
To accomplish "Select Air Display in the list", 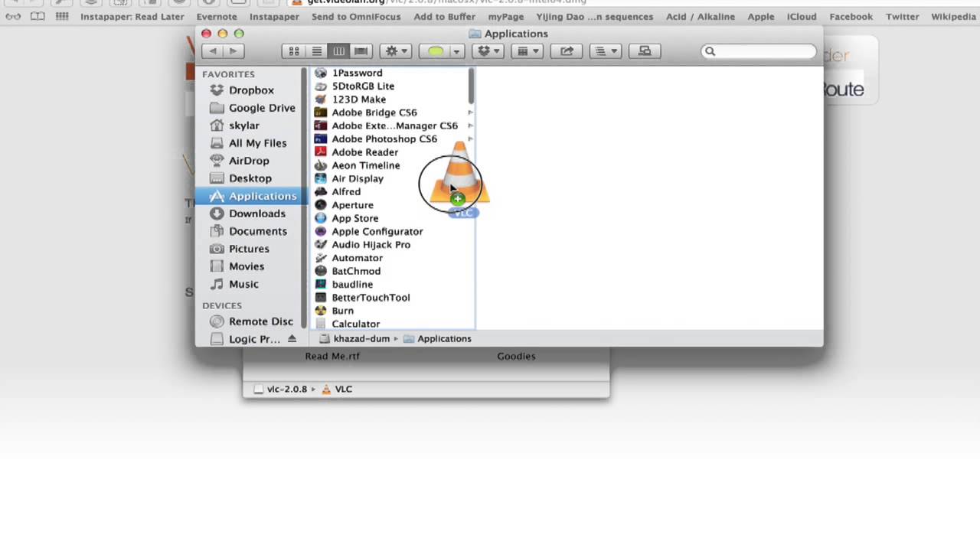I will 358,178.
